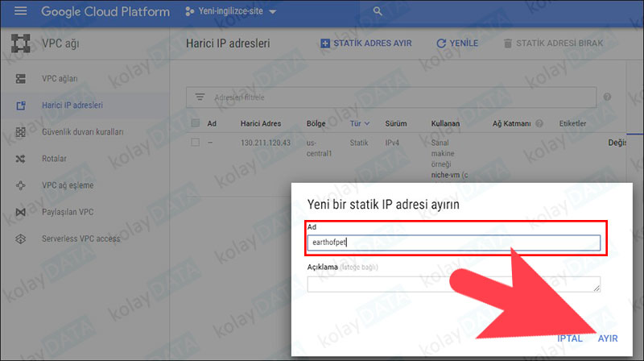Image resolution: width=644 pixels, height=361 pixels.
Task: Toggle the select-all header checkbox
Action: click(x=196, y=123)
